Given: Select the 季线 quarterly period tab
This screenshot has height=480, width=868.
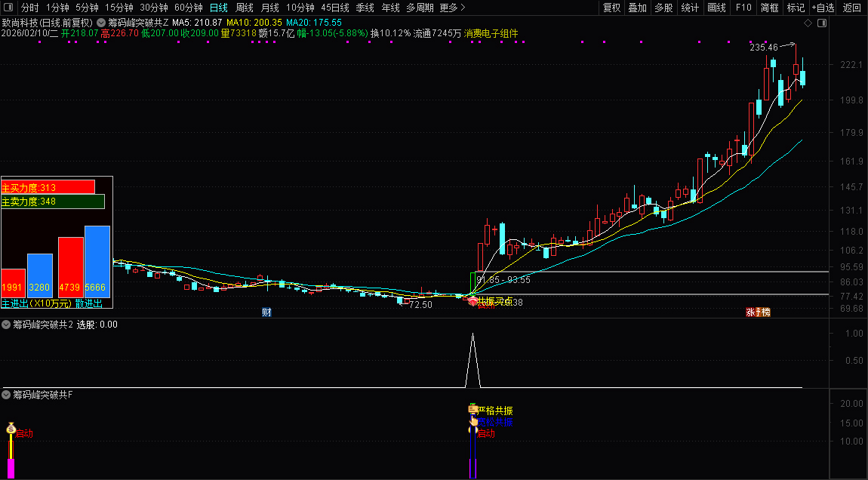Looking at the screenshot, I should [x=365, y=8].
